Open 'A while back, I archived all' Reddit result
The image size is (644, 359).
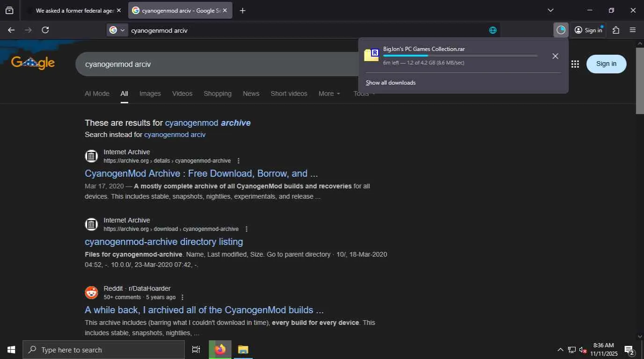(x=204, y=310)
